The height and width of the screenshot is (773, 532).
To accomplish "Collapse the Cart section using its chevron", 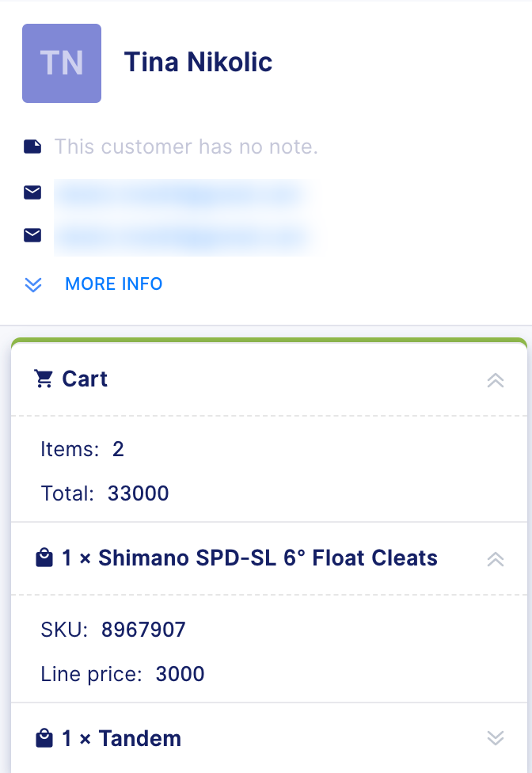I will pyautogui.click(x=495, y=380).
